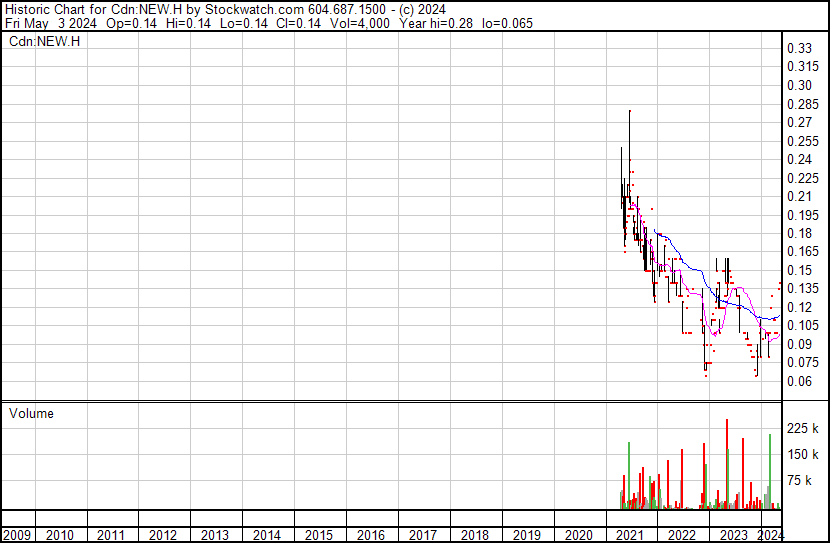The image size is (830, 543).
Task: Click the 2014 year label
Action: click(x=267, y=535)
